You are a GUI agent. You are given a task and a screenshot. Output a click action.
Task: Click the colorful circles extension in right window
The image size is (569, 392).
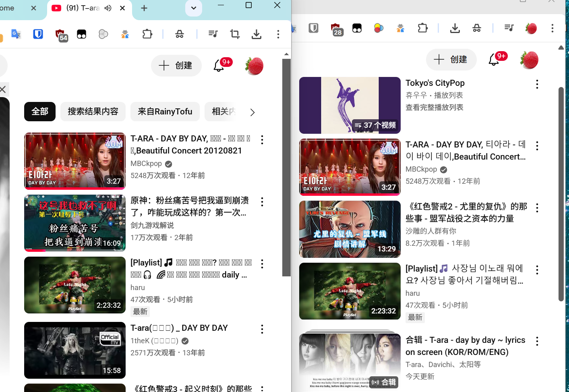click(379, 28)
